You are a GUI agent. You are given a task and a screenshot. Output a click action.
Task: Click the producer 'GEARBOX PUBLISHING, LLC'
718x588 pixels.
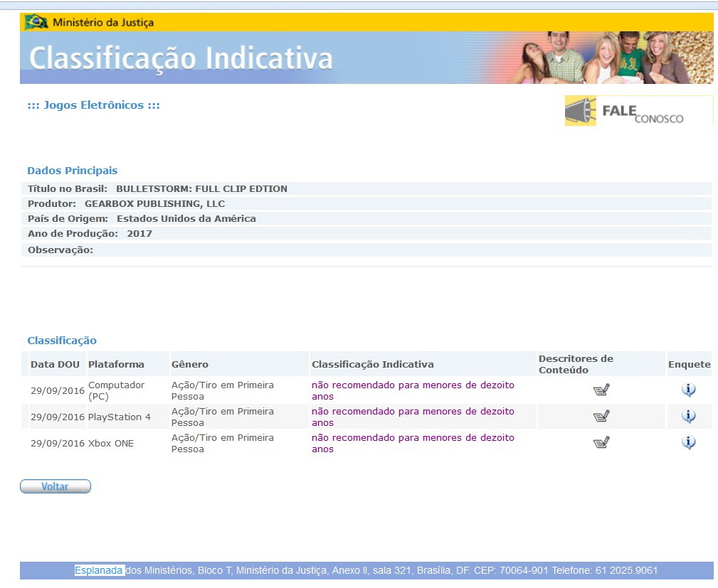(x=155, y=203)
